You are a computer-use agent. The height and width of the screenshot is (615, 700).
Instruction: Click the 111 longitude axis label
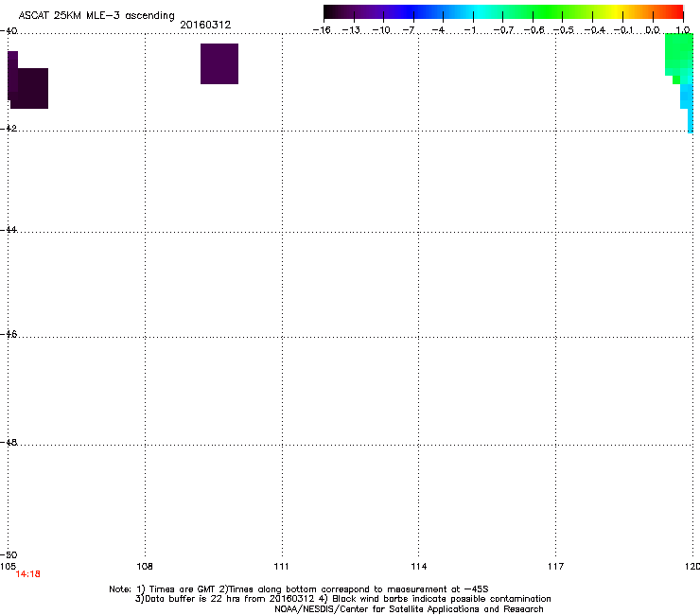(282, 567)
